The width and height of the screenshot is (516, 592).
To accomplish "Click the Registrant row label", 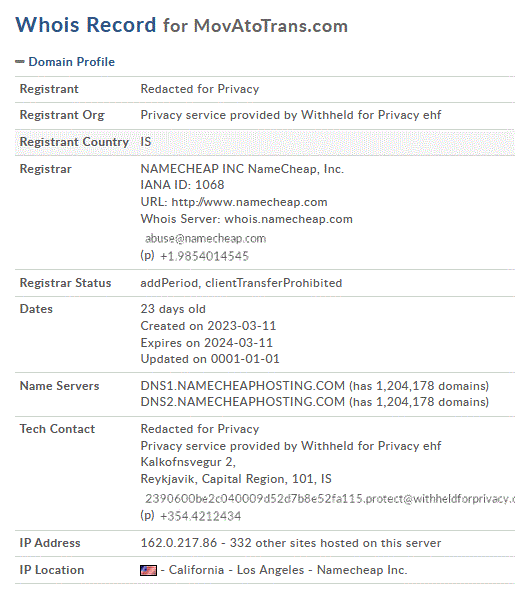I will (x=49, y=89).
